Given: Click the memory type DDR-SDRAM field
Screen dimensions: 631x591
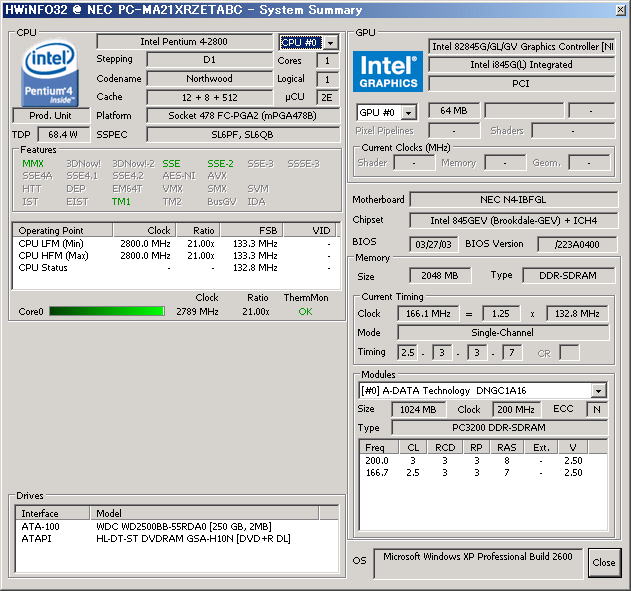Looking at the screenshot, I should click(x=568, y=276).
